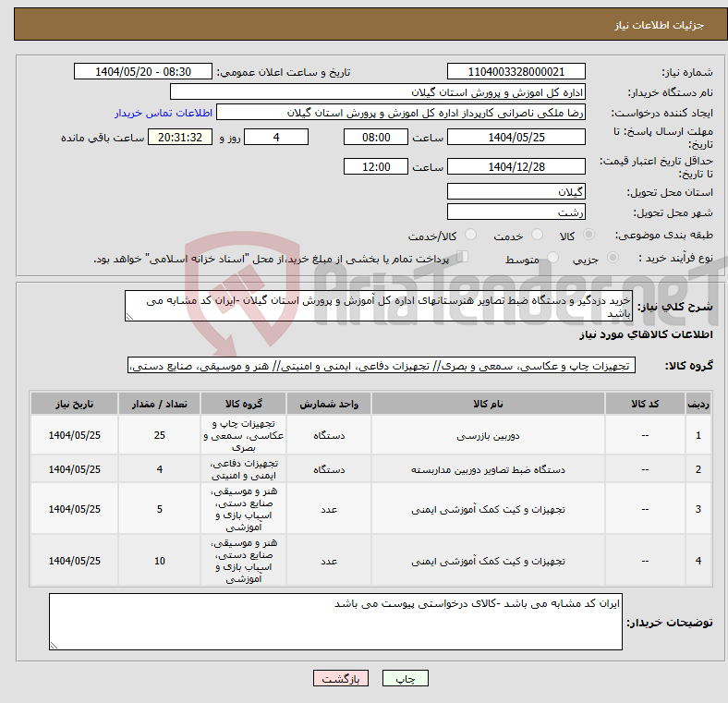Screen dimensions: 728x703
Task: Click the resize handle of description textarea
Action: click(x=129, y=317)
